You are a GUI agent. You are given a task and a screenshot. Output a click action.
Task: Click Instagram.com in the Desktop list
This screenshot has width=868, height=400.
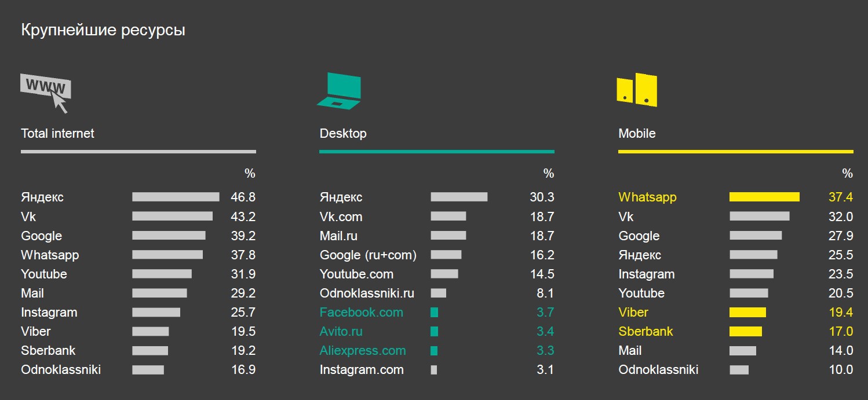point(362,370)
